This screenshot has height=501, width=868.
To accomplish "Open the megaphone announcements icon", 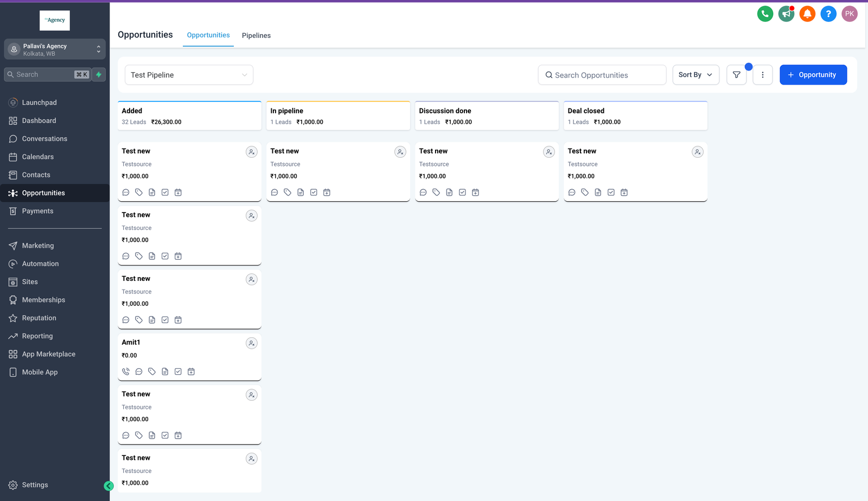I will coord(786,14).
